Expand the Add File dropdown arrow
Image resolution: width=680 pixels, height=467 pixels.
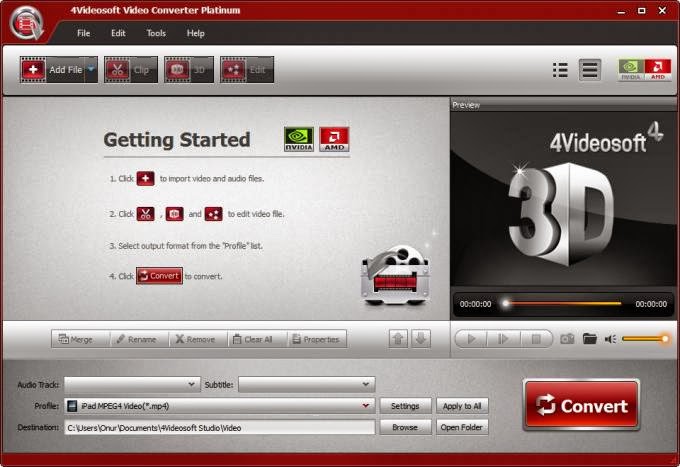[x=92, y=69]
